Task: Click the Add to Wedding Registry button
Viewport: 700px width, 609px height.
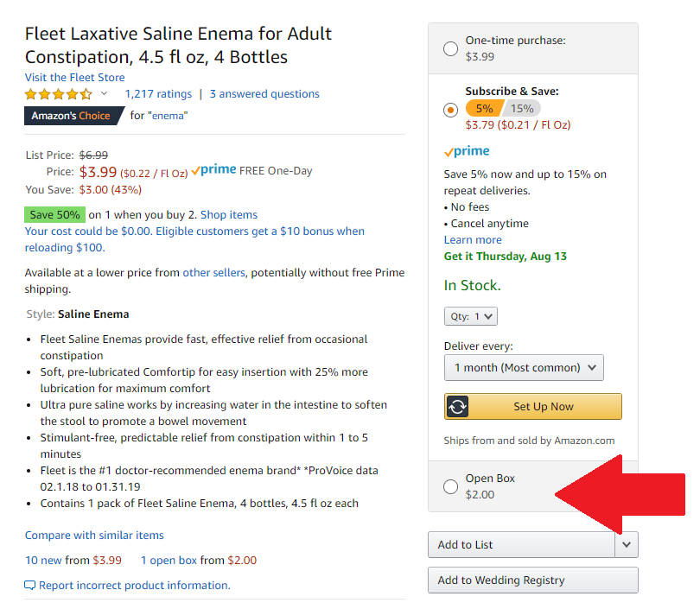Action: click(x=532, y=580)
